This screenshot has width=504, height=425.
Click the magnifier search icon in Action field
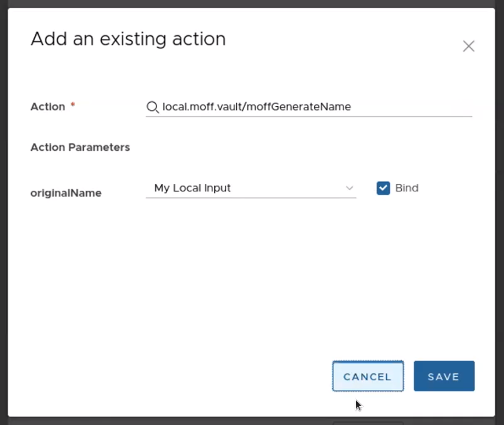(152, 107)
